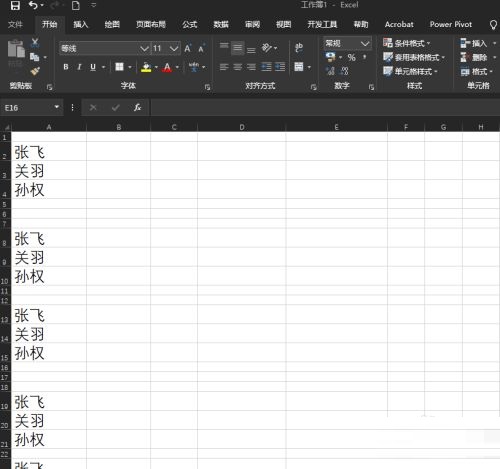Screen dimensions: 500x469
Task: Switch to the 公式 ribbon tab
Action: tap(190, 24)
